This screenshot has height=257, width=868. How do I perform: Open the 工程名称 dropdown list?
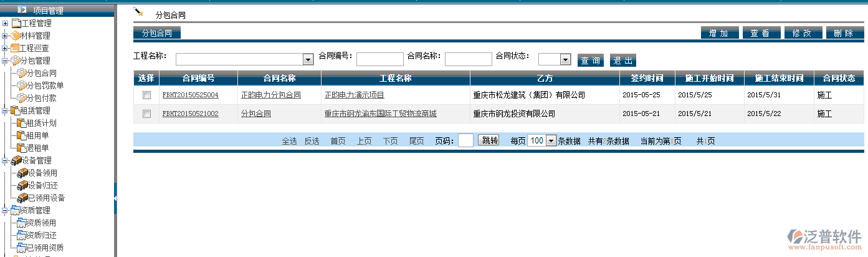coord(307,59)
